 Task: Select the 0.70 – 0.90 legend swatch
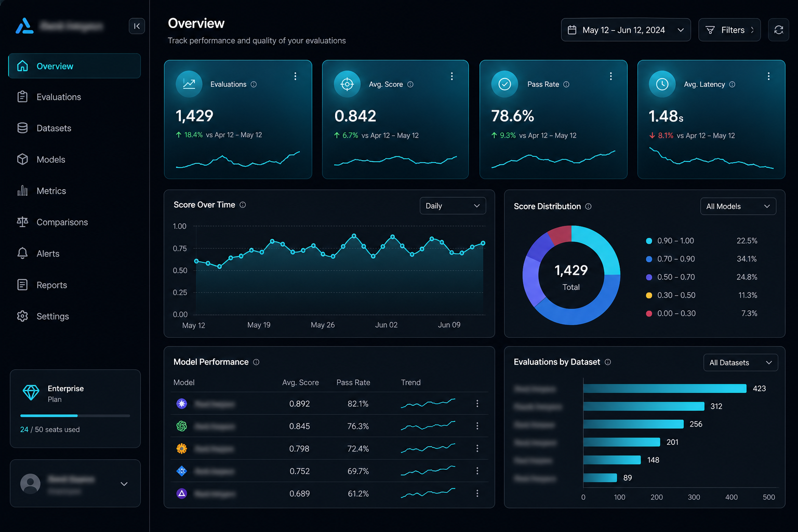coord(649,259)
